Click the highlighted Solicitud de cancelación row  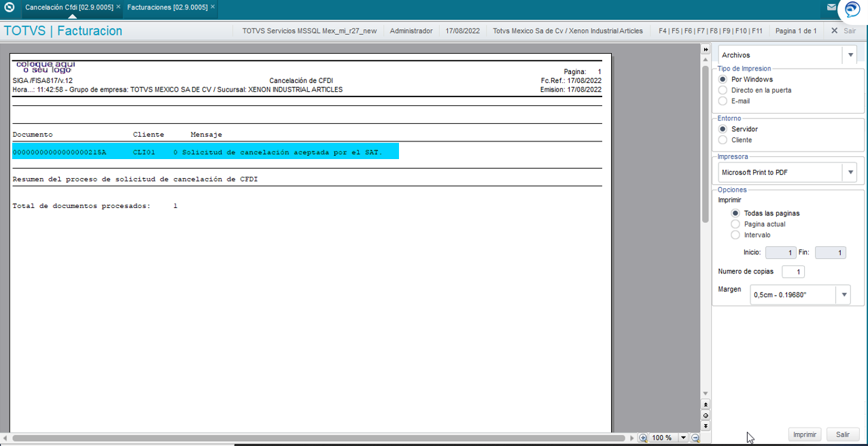point(205,152)
